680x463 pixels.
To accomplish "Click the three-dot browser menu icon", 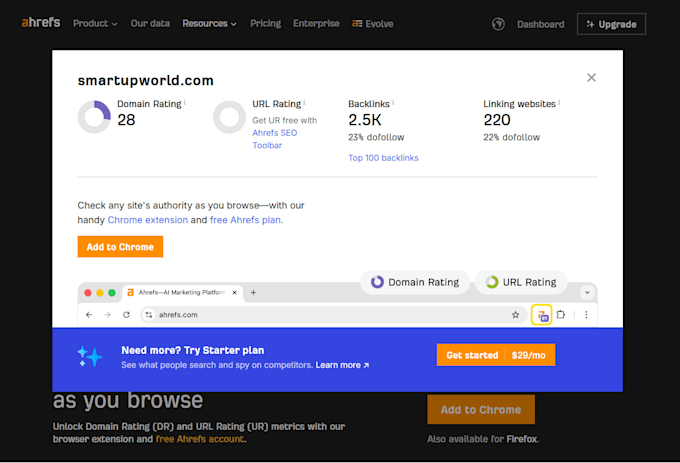I will point(586,315).
